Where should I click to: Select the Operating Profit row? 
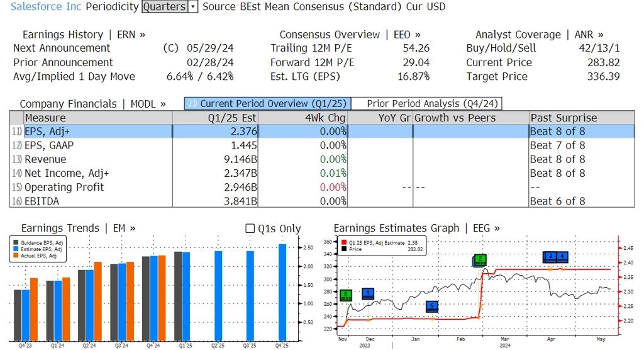[322, 187]
